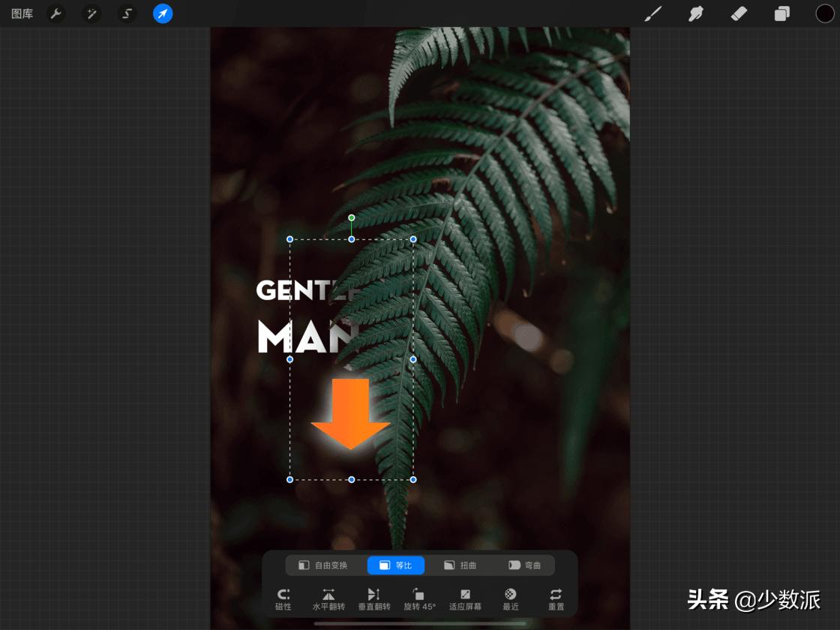Click the green rotation handle

click(352, 217)
